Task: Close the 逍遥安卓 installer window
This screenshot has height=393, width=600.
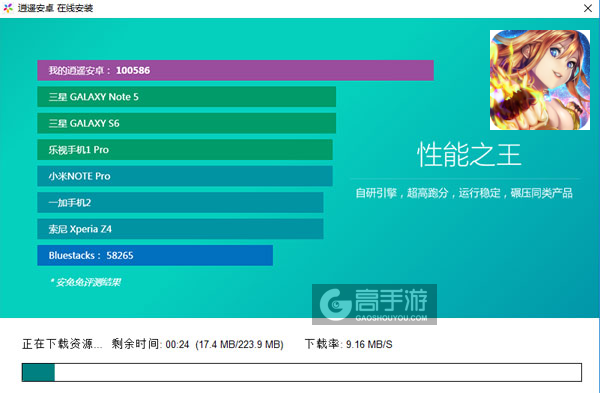Action: [588, 8]
